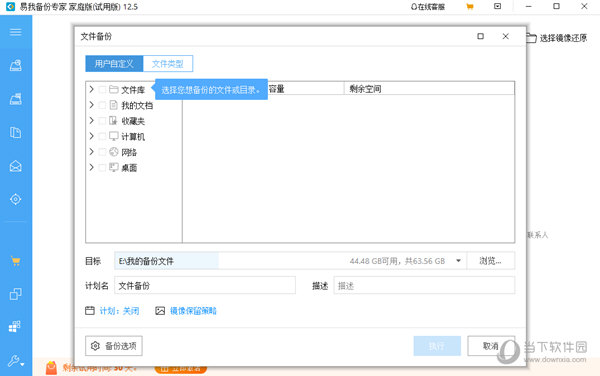Expand the 我的文档 tree node
Screen dimensions: 600x376
coord(91,105)
